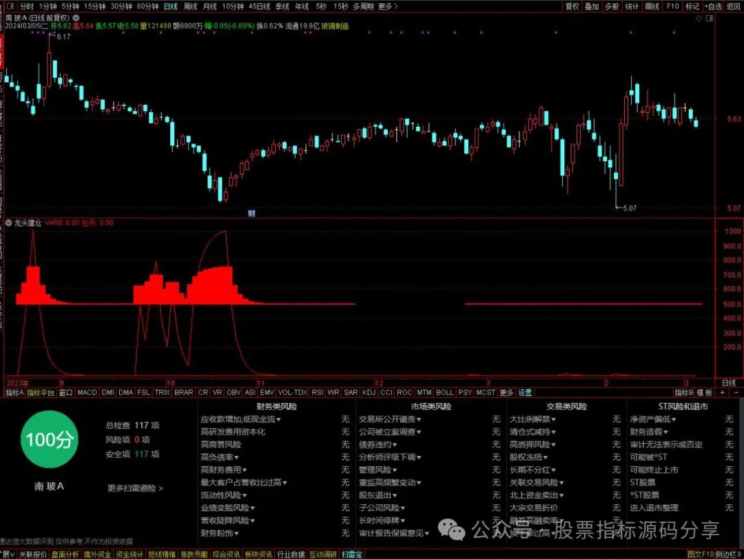The width and height of the screenshot is (744, 560).
Task: Expand 高质押风险 risk item
Action: 533,444
